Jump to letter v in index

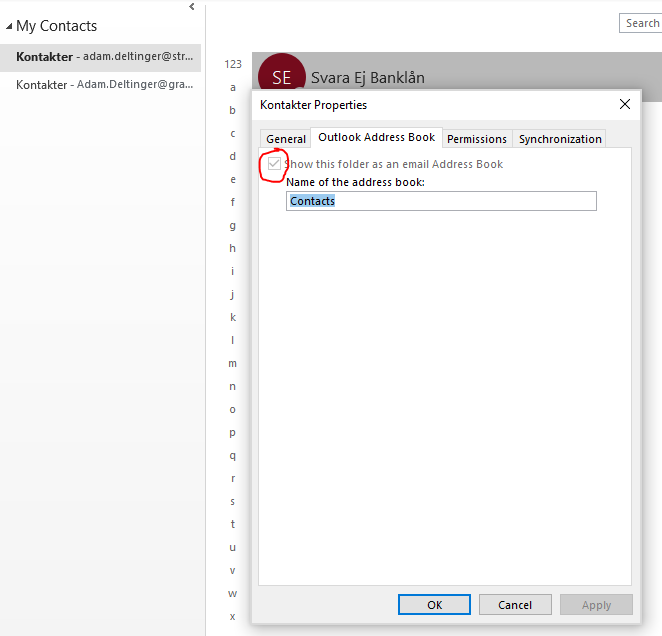click(233, 571)
